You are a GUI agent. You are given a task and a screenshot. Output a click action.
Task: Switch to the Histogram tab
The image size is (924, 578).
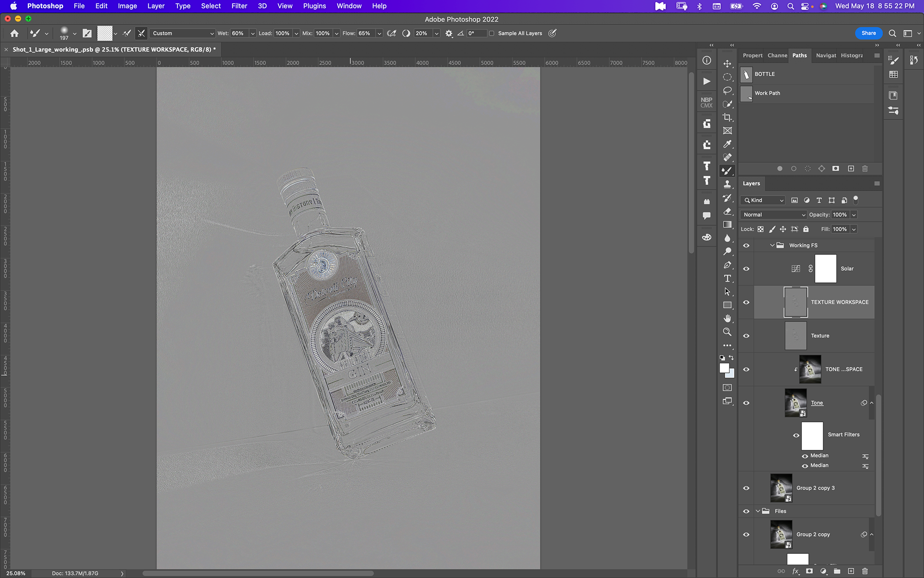click(x=852, y=55)
